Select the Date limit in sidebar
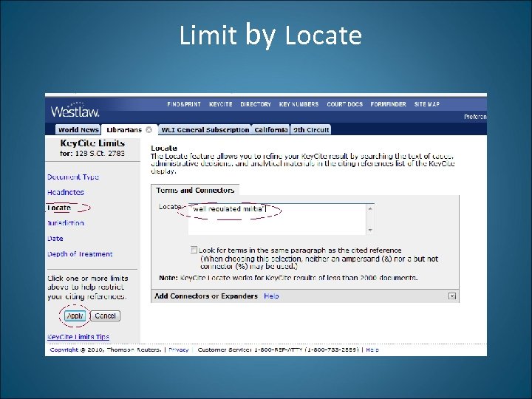The image size is (532, 399). pos(55,239)
